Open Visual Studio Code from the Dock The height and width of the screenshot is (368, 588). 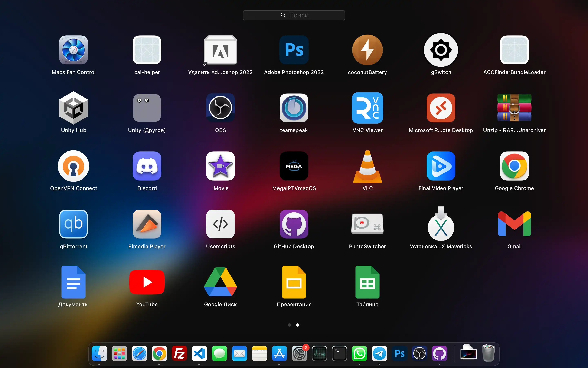[x=199, y=353]
